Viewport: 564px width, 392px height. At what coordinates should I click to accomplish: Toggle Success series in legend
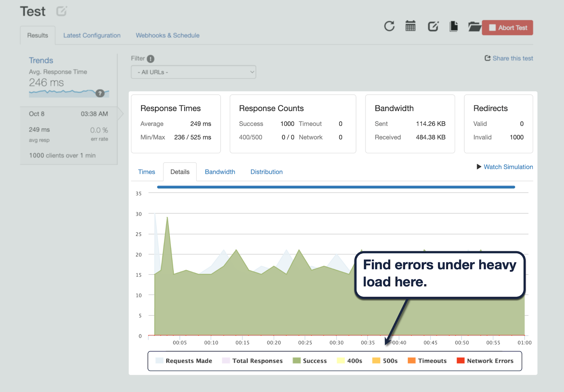[310, 361]
